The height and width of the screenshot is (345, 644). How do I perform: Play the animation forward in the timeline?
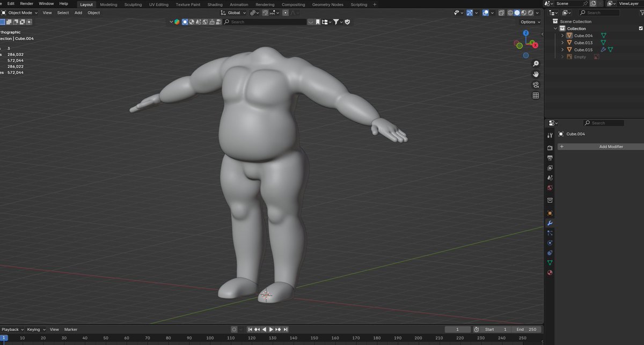[272, 329]
